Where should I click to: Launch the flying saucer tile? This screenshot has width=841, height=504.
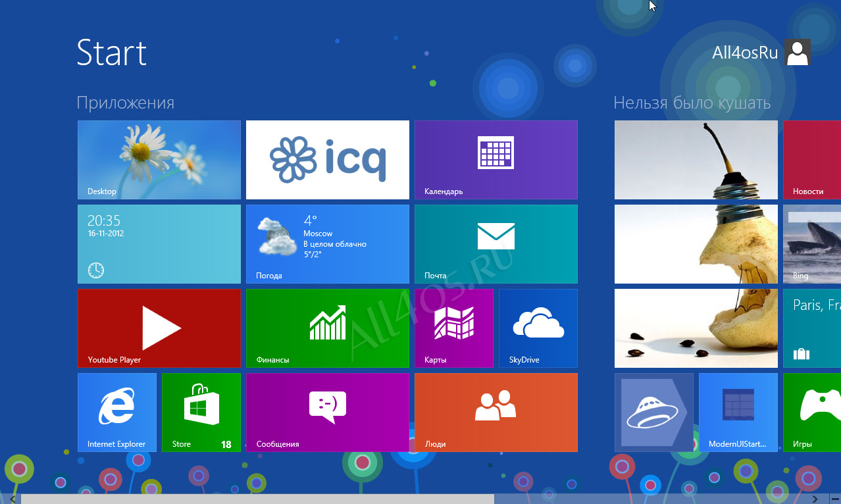coord(654,413)
